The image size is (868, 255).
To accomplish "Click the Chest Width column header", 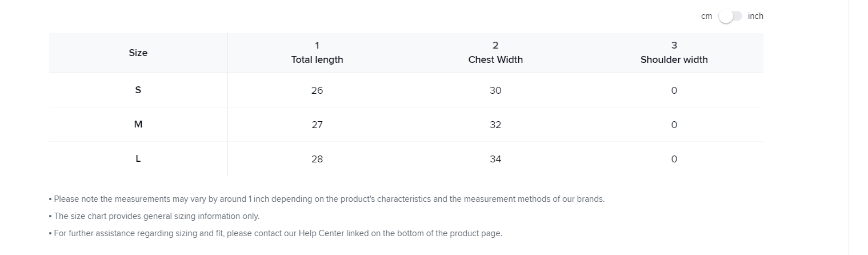I will click(495, 59).
